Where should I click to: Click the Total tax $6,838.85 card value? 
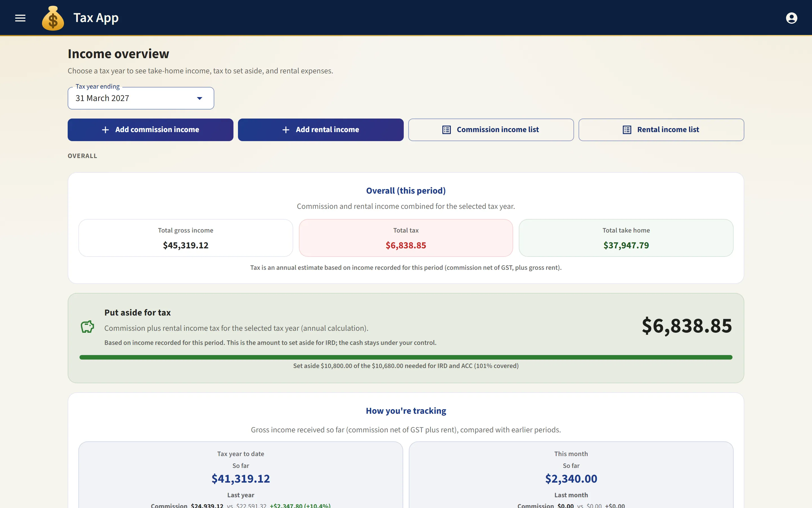(x=406, y=245)
